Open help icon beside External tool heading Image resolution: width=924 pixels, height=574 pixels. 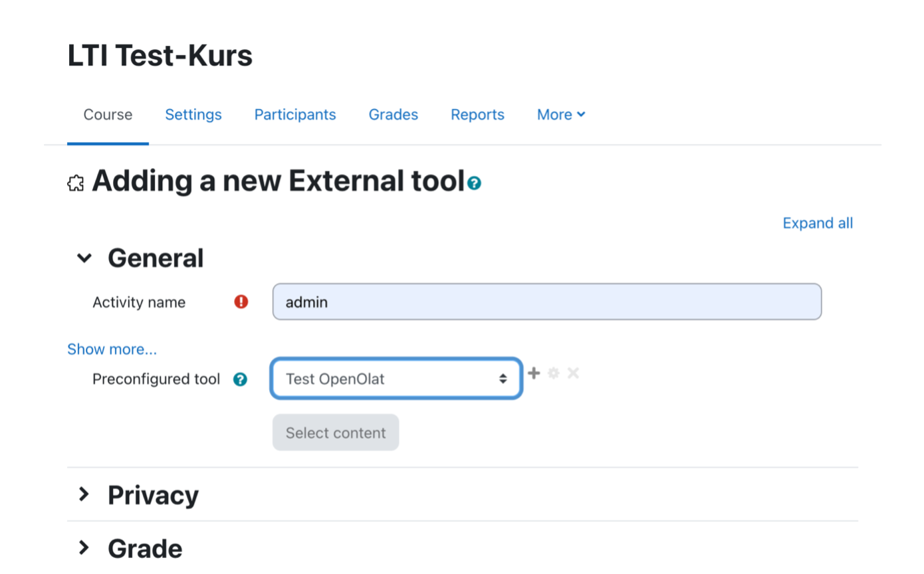click(474, 183)
